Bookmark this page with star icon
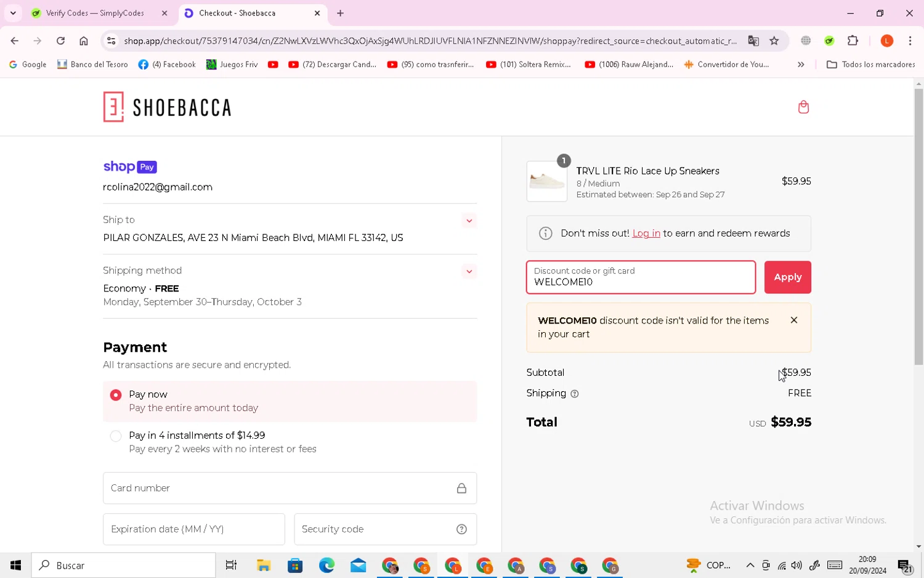This screenshot has height=578, width=924. (774, 41)
